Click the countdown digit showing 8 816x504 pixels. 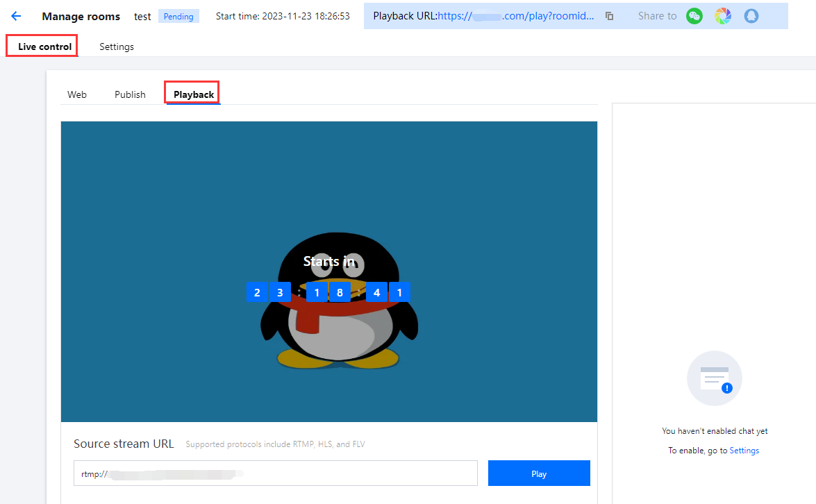pyautogui.click(x=340, y=292)
